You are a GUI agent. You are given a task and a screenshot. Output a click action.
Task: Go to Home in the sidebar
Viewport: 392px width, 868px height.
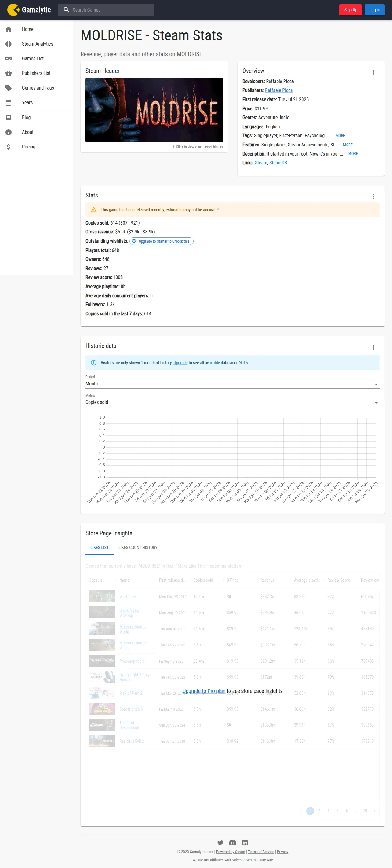click(36, 29)
